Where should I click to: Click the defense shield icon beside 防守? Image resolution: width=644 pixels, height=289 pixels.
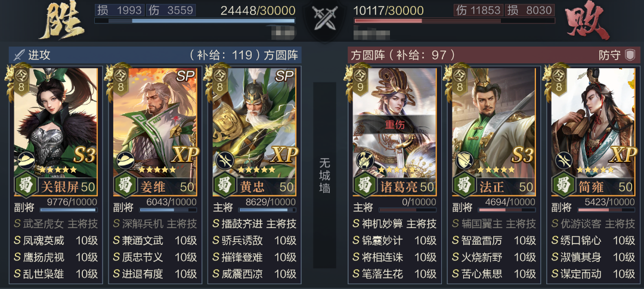[630, 55]
